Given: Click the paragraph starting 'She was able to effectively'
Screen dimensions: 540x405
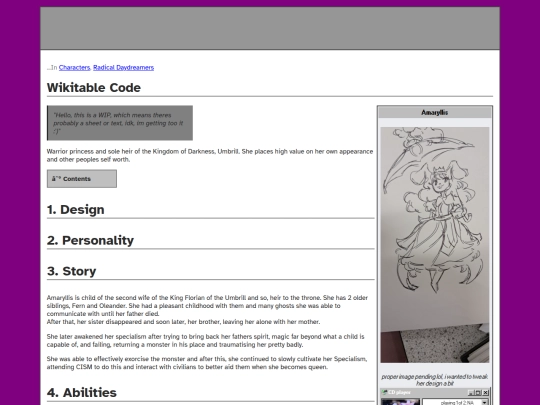Looking at the screenshot, I should (207, 363).
